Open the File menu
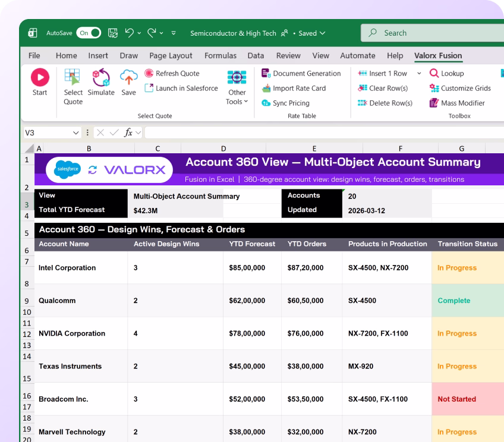This screenshot has height=442, width=504. [x=34, y=56]
